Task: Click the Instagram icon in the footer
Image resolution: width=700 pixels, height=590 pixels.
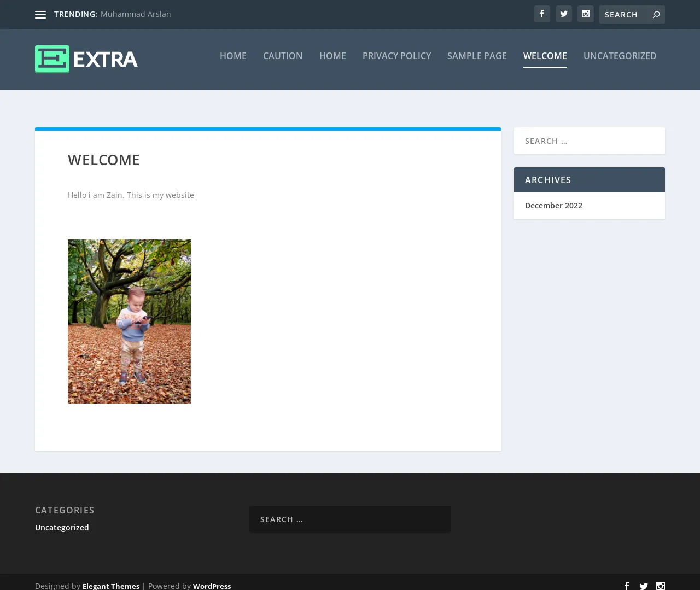Action: click(x=661, y=586)
